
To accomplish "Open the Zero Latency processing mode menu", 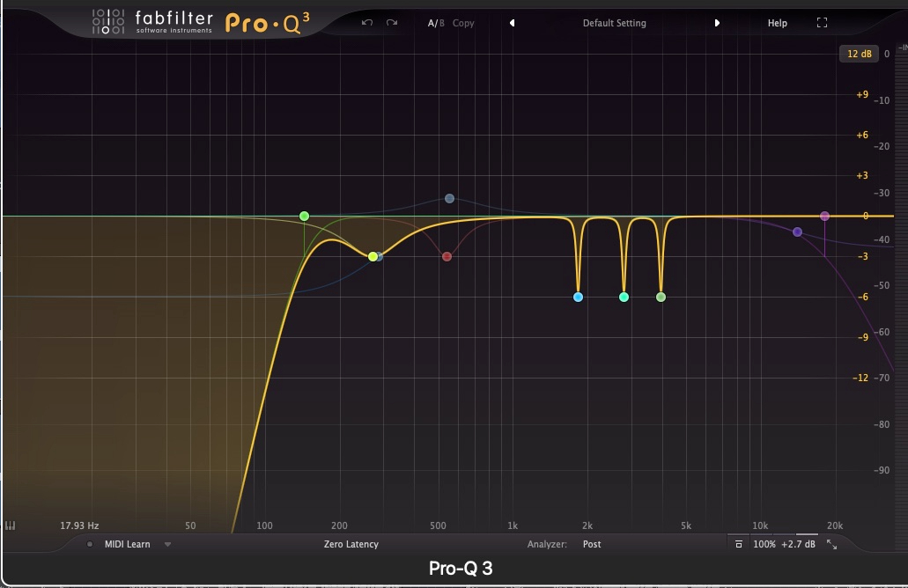I will point(351,545).
